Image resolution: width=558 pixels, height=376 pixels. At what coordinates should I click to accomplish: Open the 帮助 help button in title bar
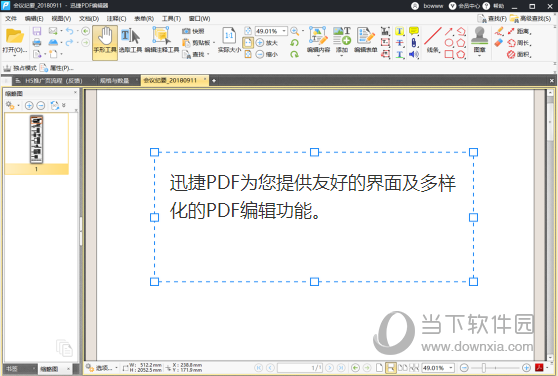(x=494, y=6)
